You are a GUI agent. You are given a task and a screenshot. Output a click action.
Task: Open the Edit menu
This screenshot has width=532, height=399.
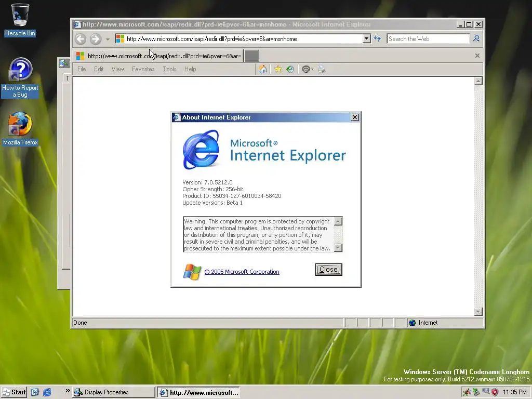click(x=99, y=69)
